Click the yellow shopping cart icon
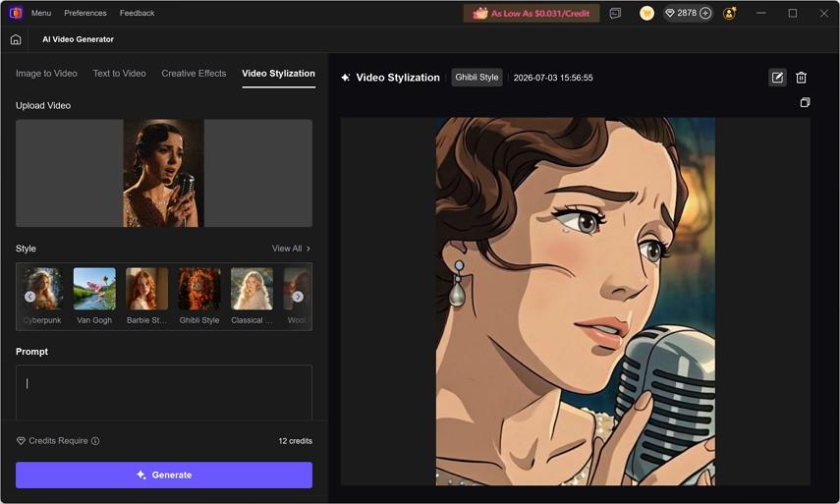Image resolution: width=840 pixels, height=504 pixels. pos(646,13)
